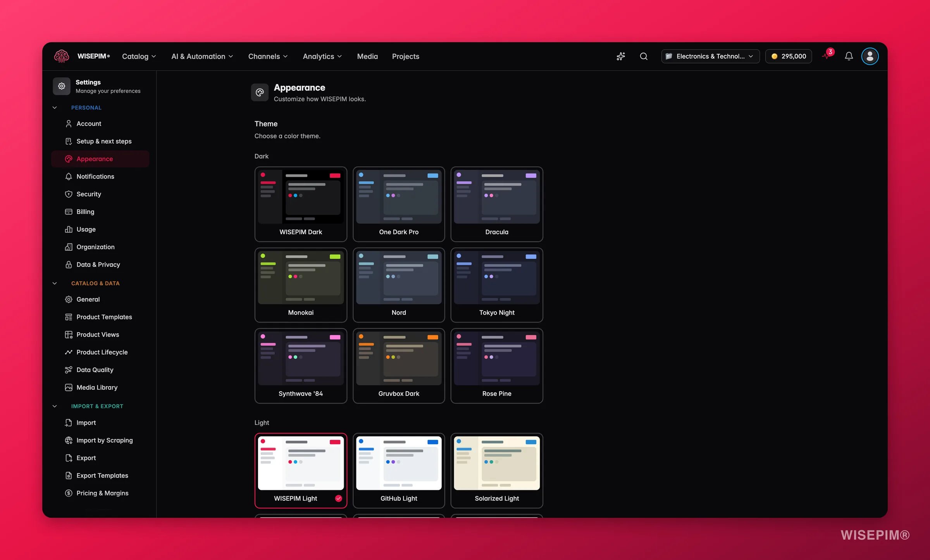
Task: Open the Export settings page
Action: click(100, 458)
